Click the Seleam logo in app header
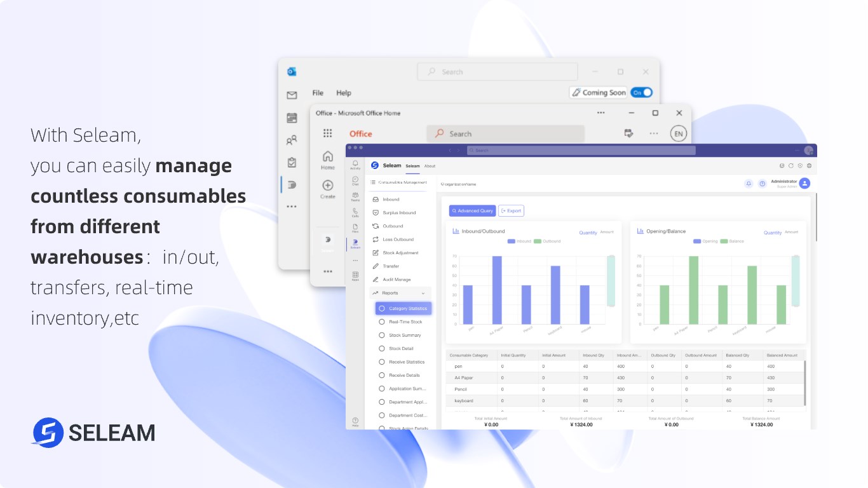The width and height of the screenshot is (868, 488). click(x=375, y=165)
